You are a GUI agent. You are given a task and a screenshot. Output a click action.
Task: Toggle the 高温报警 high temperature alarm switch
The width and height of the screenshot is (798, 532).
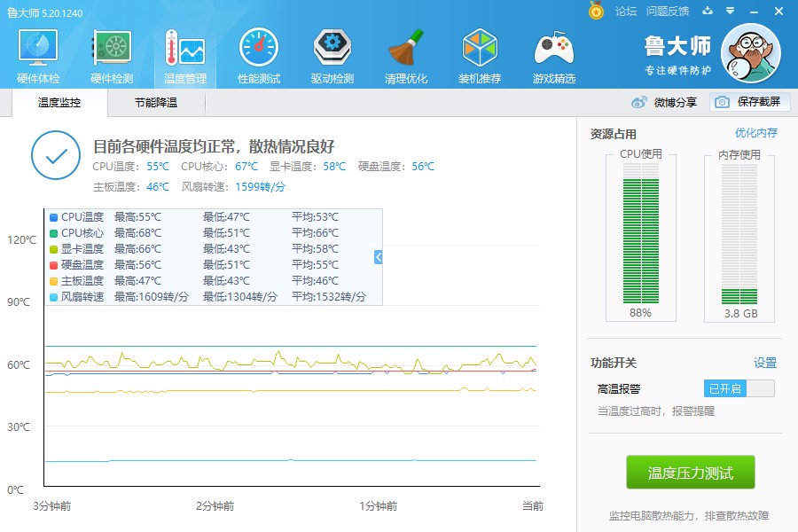739,387
